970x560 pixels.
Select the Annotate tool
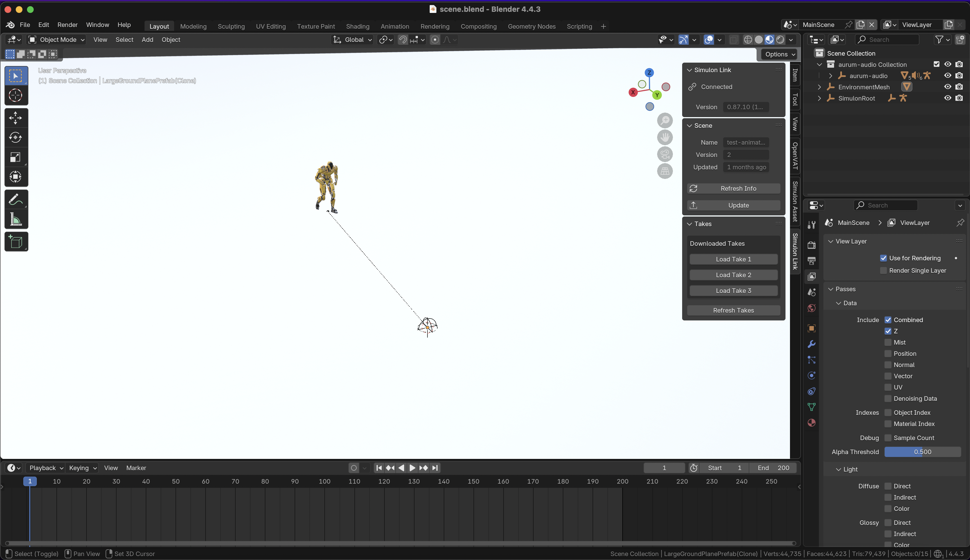point(16,200)
